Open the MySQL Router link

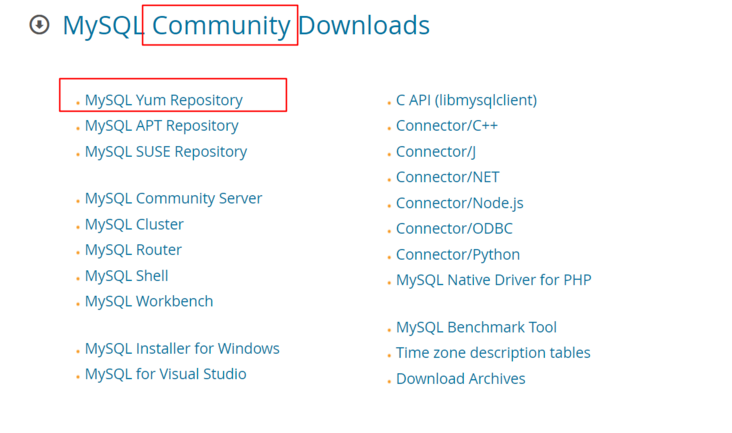133,250
